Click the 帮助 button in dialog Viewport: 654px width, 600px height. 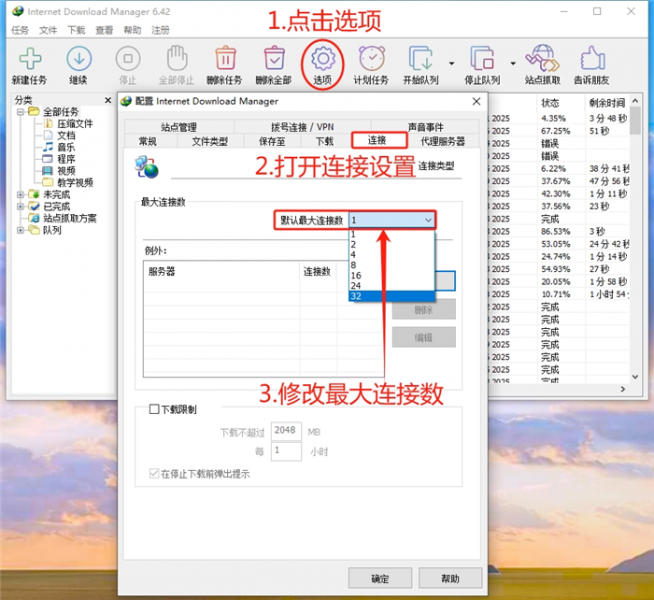[x=450, y=578]
